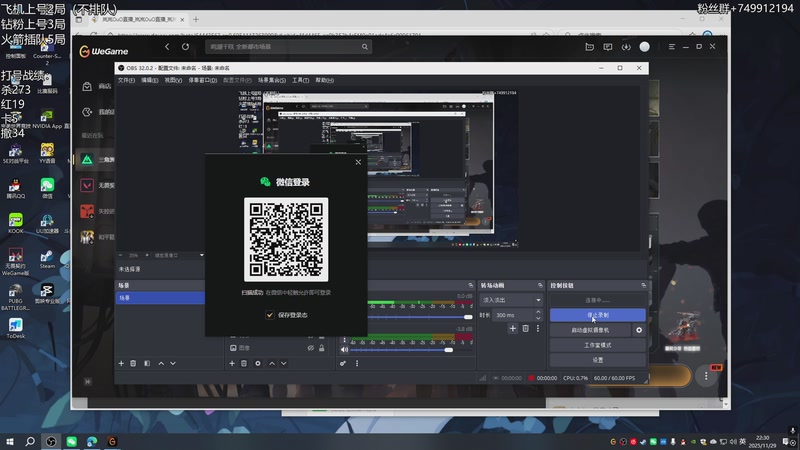Viewport: 800px width, 450px height.
Task: Select Valorant game in WeGame sidebar
Action: point(87,185)
